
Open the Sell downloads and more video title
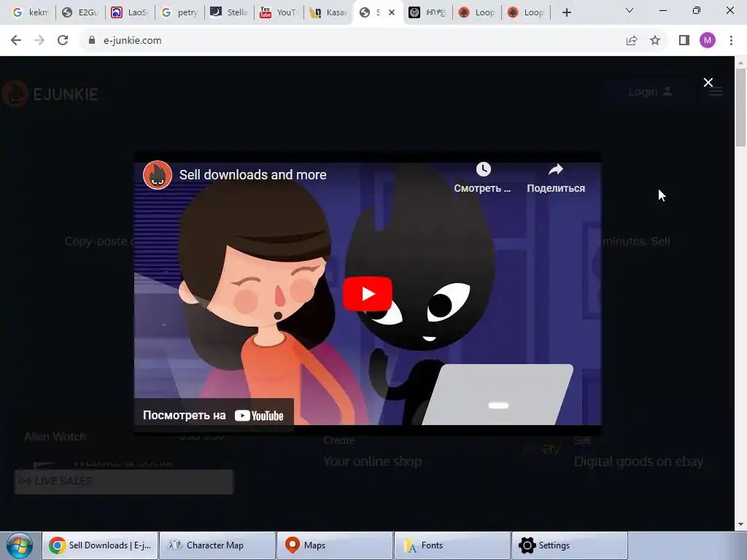(x=252, y=175)
